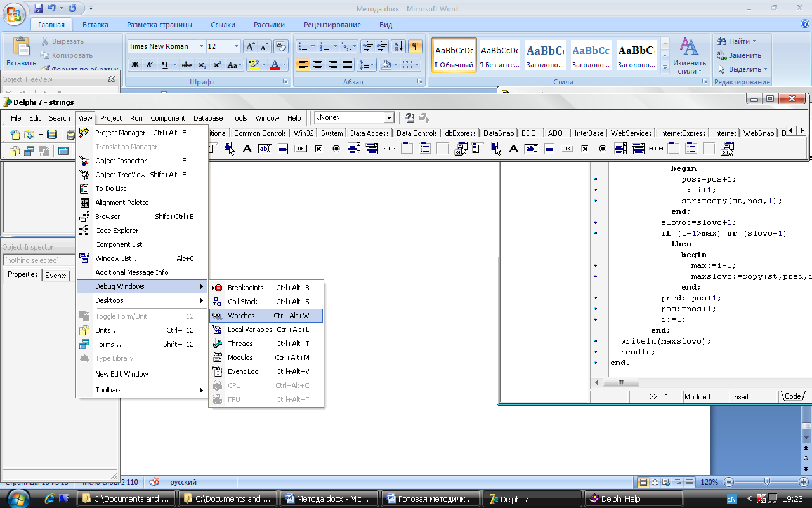
Task: Switch to Events tab in Object Inspector
Action: pyautogui.click(x=56, y=275)
